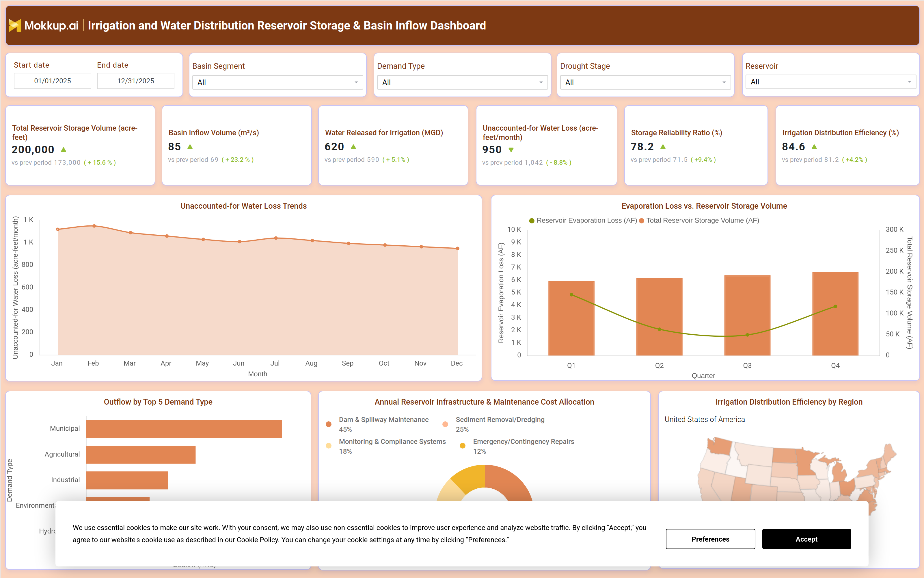
Task: Open the Demand Type dropdown
Action: tap(462, 82)
